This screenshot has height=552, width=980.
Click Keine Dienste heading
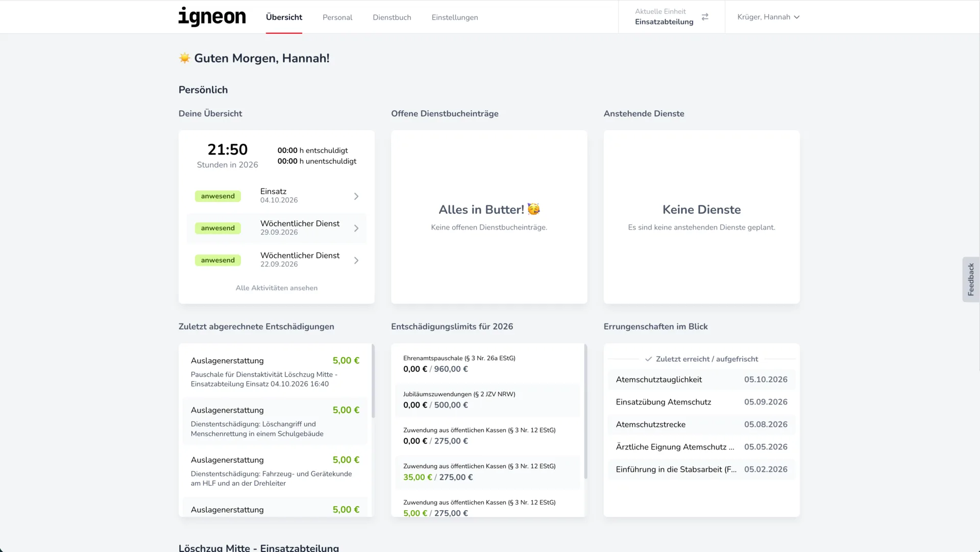pyautogui.click(x=701, y=210)
